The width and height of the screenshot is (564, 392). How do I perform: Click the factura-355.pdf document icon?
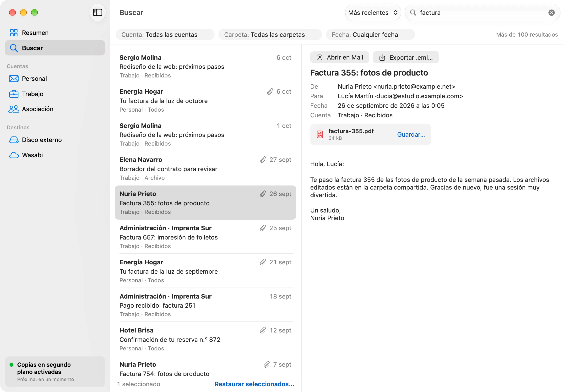[x=320, y=134]
